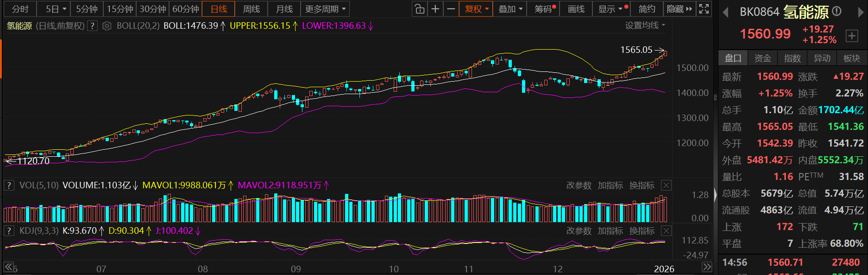Add 氢能源 to watchlist with plus icon
This screenshot has width=868, height=275.
(x=851, y=36)
